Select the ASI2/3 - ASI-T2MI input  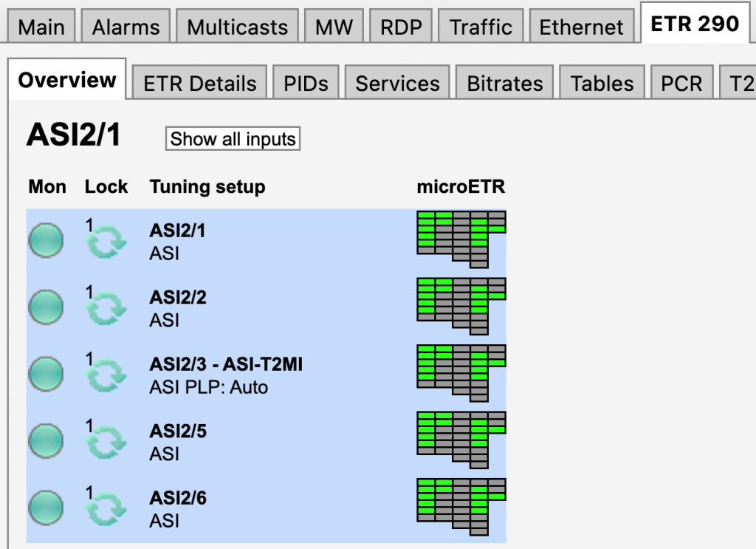(x=226, y=364)
